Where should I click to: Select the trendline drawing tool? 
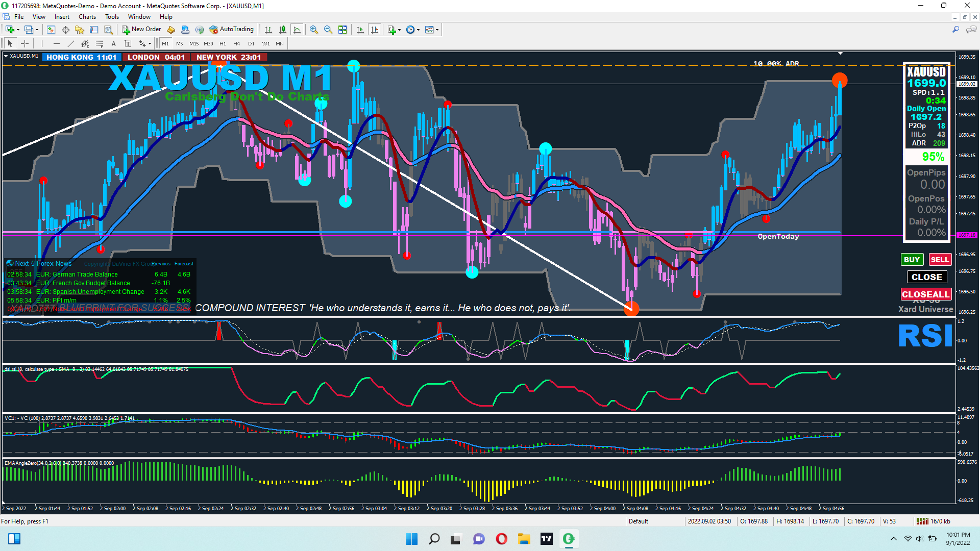click(71, 43)
